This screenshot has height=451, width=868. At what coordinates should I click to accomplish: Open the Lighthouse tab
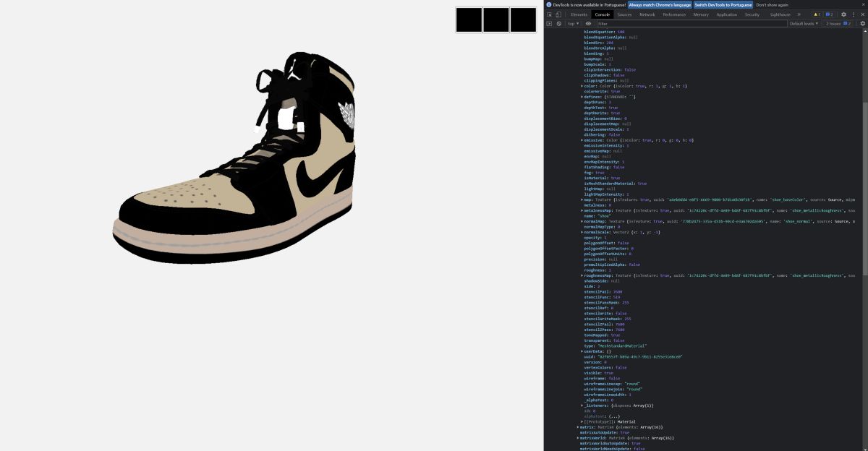coord(780,14)
